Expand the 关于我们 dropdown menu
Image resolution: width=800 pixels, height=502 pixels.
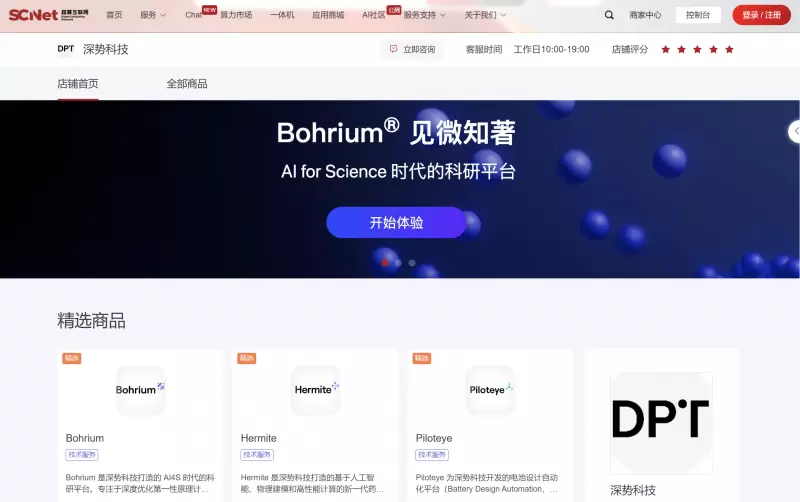pyautogui.click(x=485, y=15)
